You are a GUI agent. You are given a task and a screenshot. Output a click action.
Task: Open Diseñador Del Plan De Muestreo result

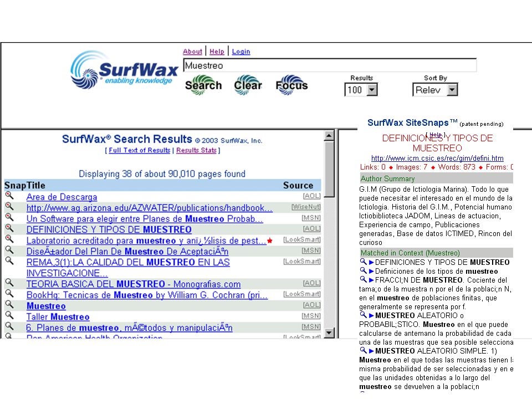click(x=127, y=251)
